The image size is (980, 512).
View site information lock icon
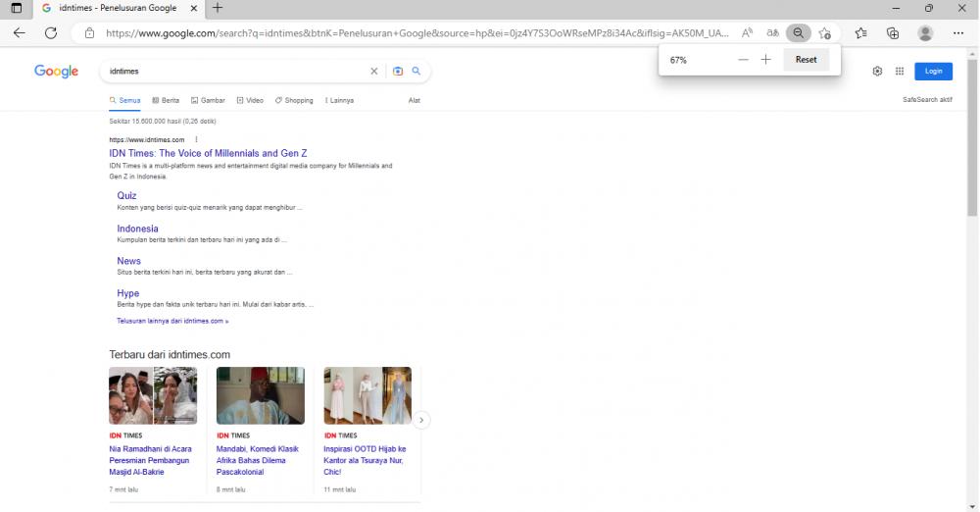[89, 33]
